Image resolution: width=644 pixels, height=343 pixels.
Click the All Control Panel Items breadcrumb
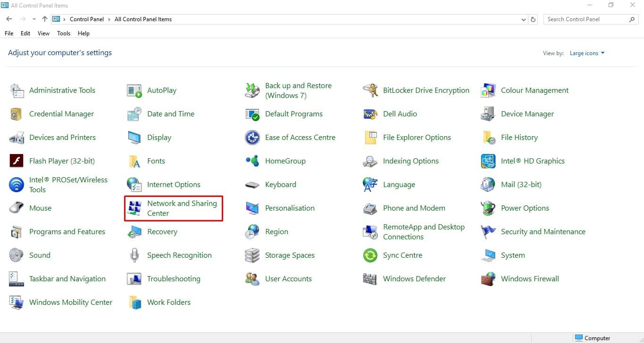(143, 19)
